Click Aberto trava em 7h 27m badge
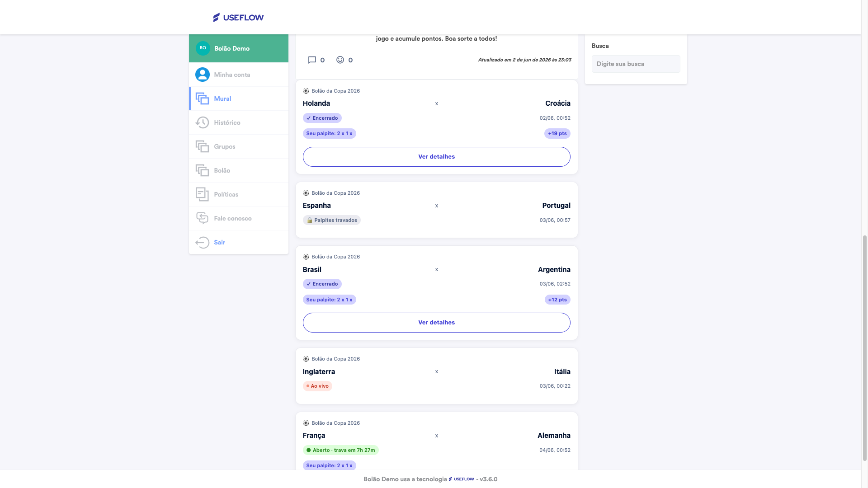This screenshot has width=868, height=488. (341, 450)
